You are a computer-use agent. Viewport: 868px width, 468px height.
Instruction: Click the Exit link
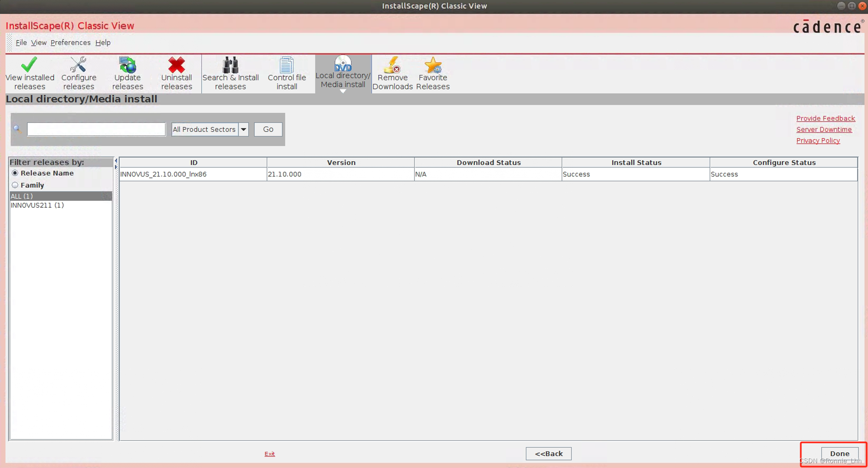pyautogui.click(x=270, y=454)
